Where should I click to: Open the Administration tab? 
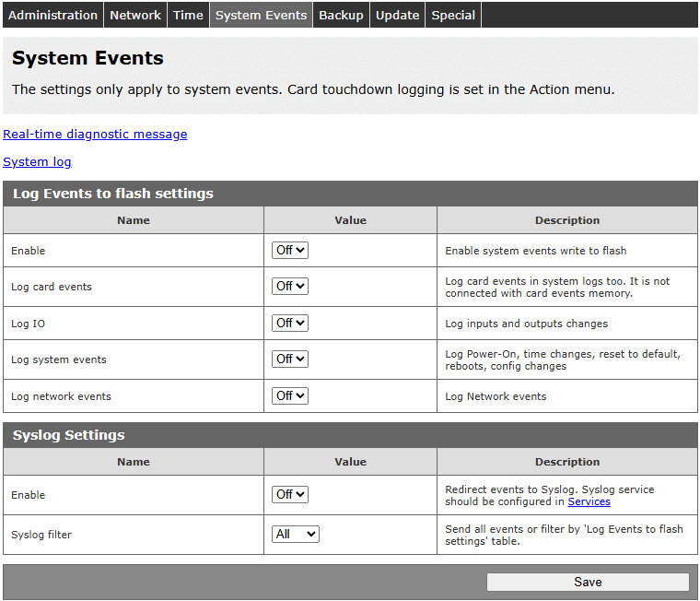coord(52,15)
